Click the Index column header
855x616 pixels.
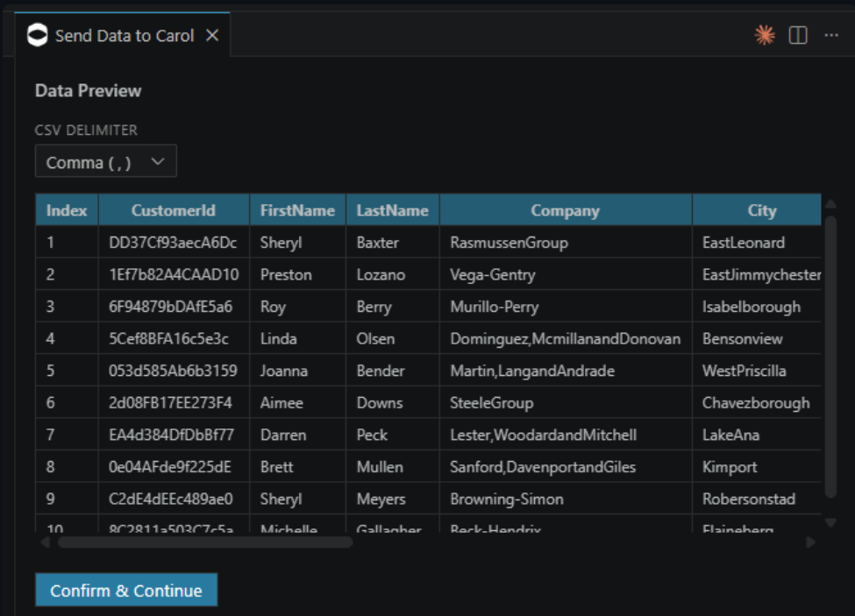tap(67, 210)
